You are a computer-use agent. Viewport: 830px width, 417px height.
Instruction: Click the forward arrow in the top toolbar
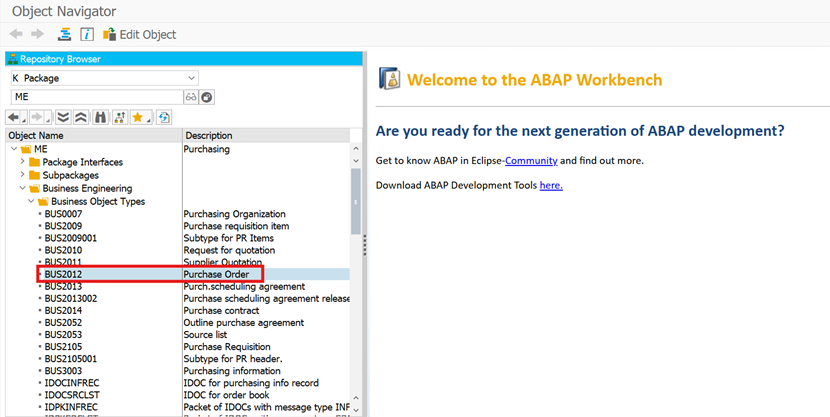pyautogui.click(x=37, y=34)
